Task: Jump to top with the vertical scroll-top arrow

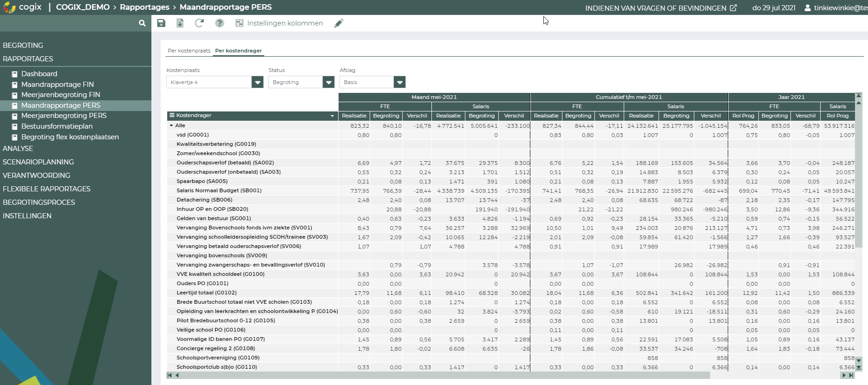Action: coord(859,95)
